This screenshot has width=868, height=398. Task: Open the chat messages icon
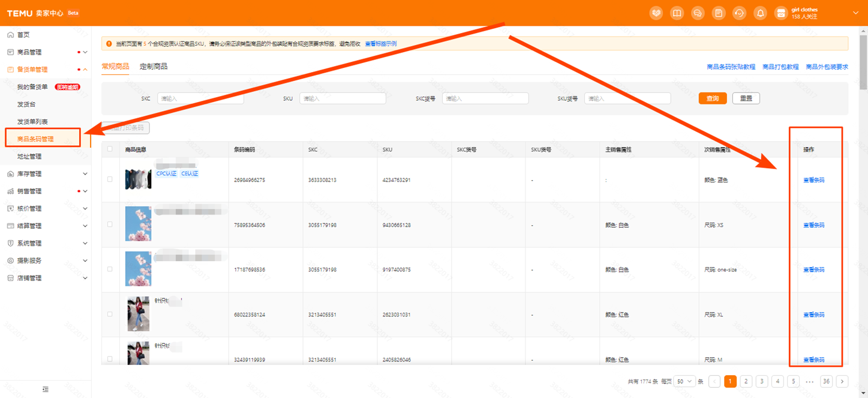pyautogui.click(x=698, y=13)
